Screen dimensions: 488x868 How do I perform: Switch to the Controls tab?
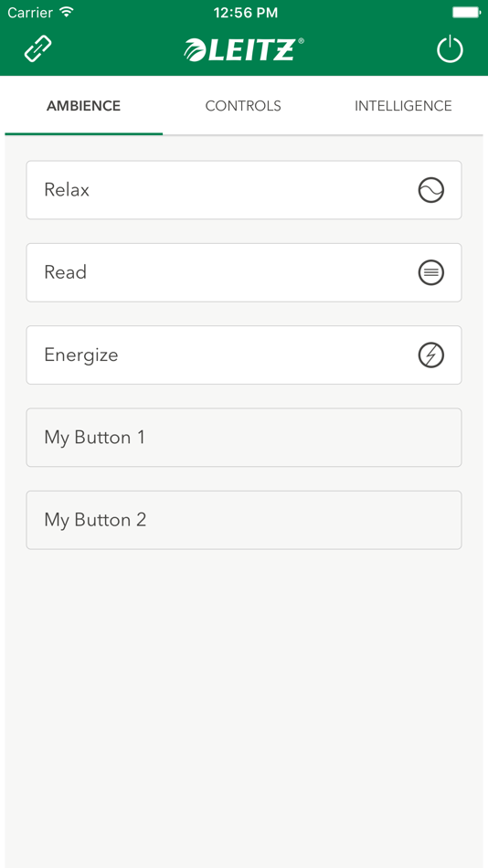(243, 106)
